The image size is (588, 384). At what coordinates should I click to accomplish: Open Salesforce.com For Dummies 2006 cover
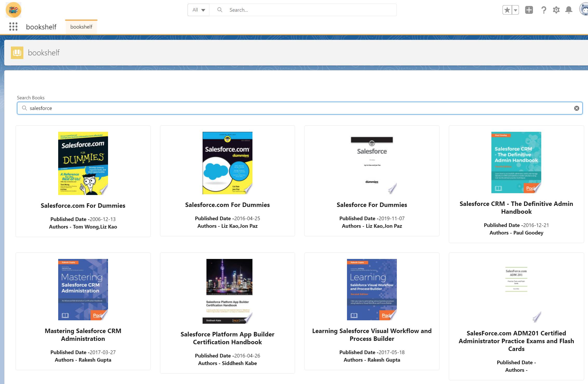pyautogui.click(x=83, y=163)
